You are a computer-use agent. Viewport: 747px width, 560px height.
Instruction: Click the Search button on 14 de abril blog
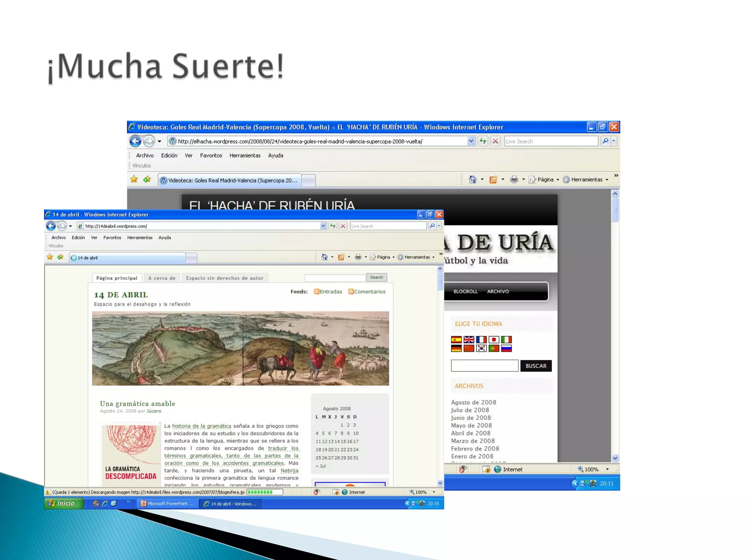point(376,277)
